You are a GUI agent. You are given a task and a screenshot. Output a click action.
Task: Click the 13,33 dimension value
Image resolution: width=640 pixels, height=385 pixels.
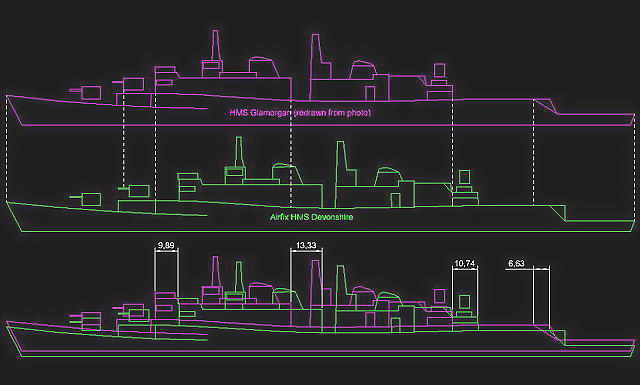[306, 245]
